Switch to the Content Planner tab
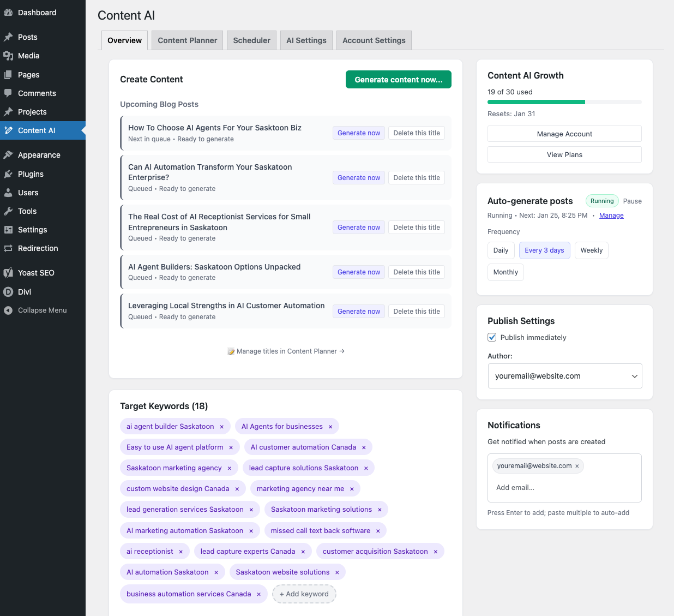The height and width of the screenshot is (616, 674). 187,40
